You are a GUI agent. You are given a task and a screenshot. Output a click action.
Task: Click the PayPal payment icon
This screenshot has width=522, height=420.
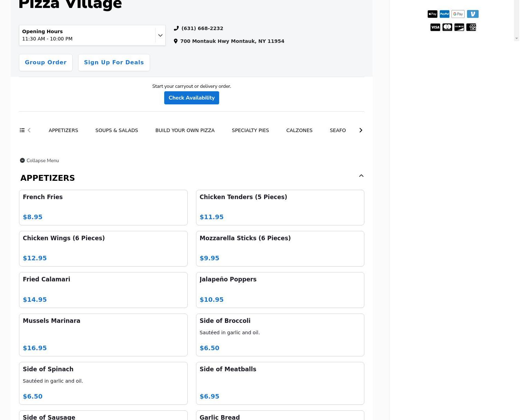pos(445,14)
